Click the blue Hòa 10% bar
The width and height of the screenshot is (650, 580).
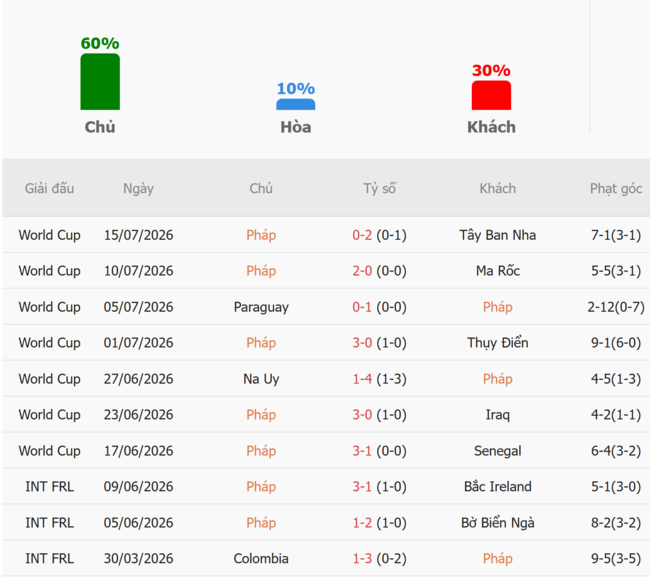tap(296, 104)
